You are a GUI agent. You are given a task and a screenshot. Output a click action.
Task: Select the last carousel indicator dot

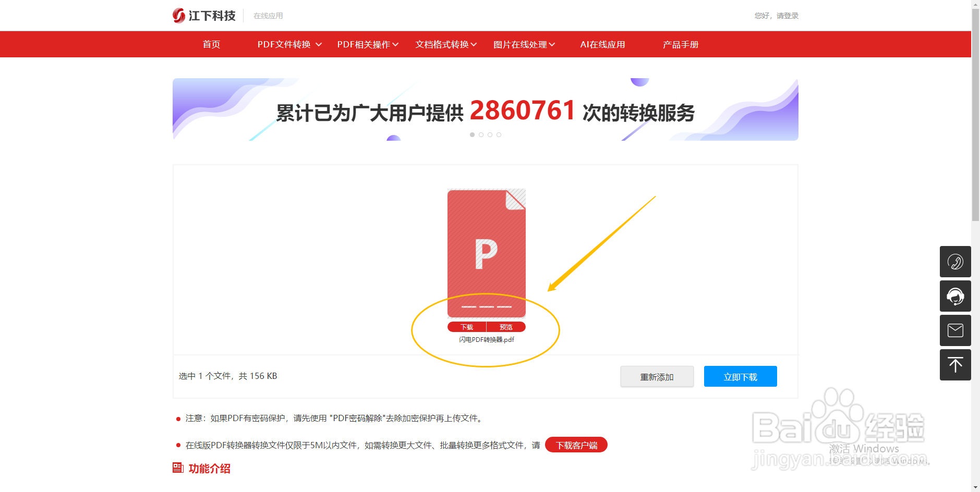(499, 134)
